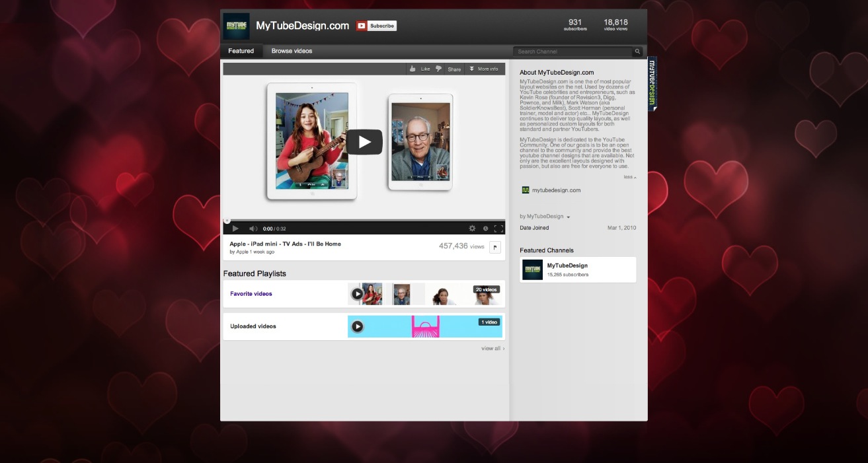Play the Favorite videos playlist
Viewport: 868px width, 463px height.
click(357, 294)
